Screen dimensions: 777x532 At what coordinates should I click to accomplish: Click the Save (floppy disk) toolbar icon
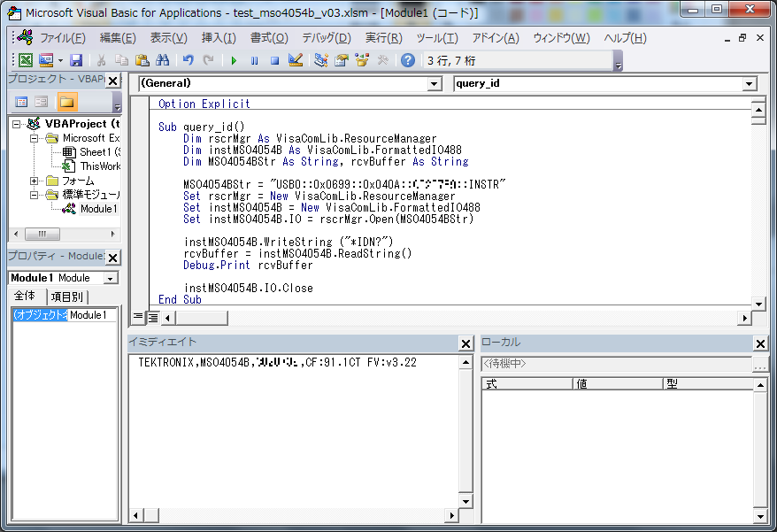(x=76, y=60)
